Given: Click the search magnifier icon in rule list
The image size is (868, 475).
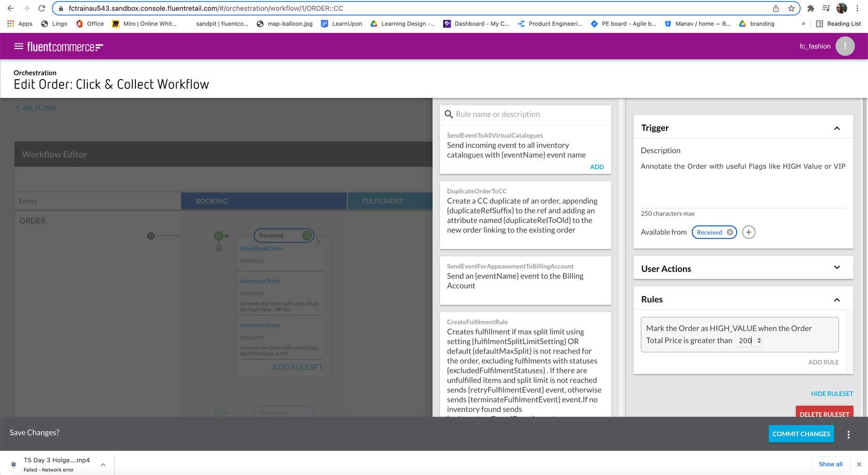Looking at the screenshot, I should pos(448,114).
